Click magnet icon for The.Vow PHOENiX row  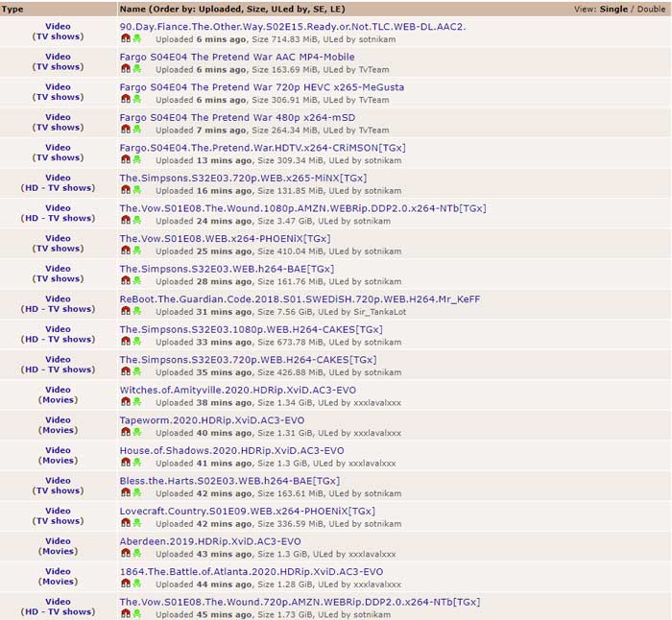pyautogui.click(x=126, y=250)
